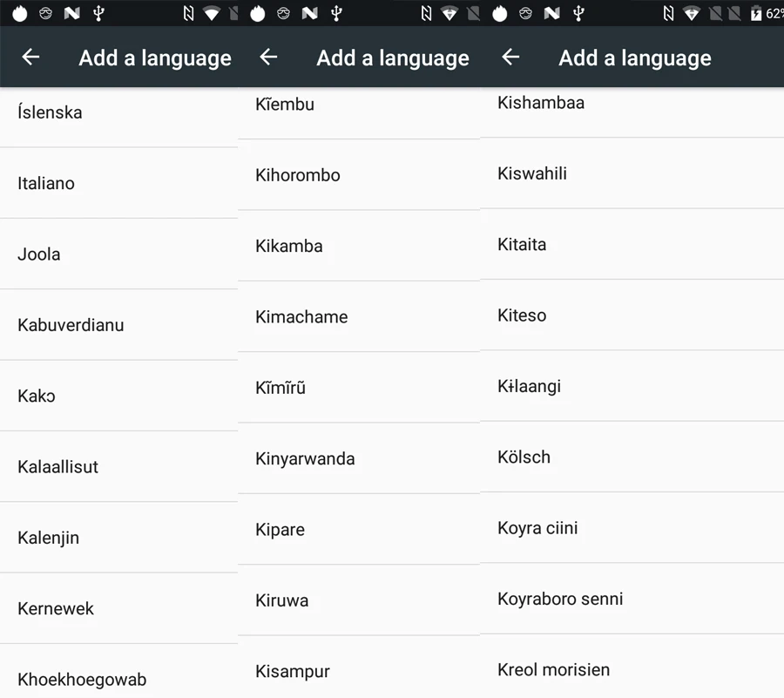
Task: Select Kernewek language
Action: click(119, 608)
